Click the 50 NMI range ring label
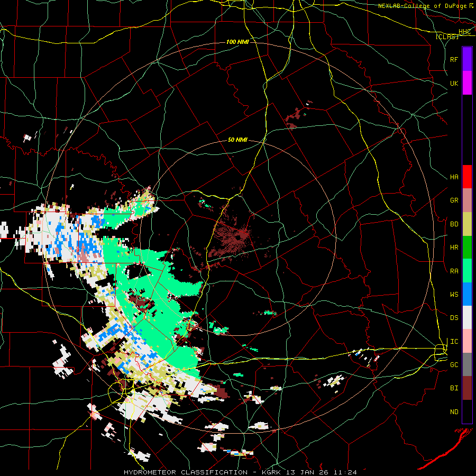This screenshot has height=476, width=476. (237, 140)
